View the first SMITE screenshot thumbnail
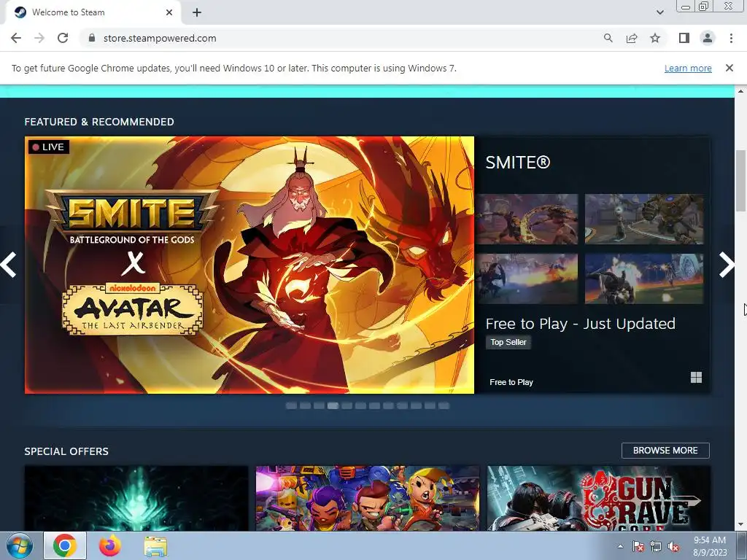The image size is (747, 560). [527, 219]
